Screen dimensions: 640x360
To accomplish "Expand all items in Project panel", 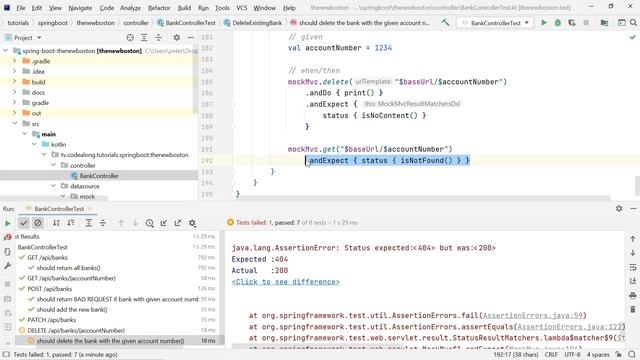I will (x=144, y=38).
